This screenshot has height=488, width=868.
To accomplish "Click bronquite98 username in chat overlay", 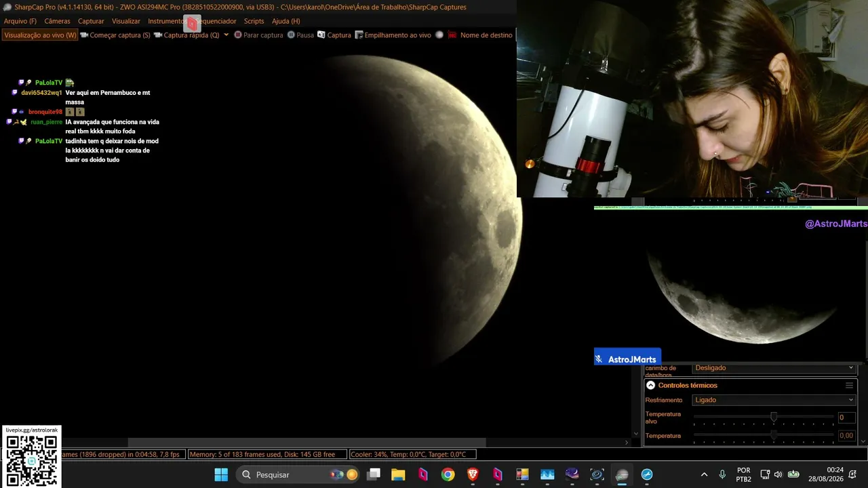I will 45,112.
